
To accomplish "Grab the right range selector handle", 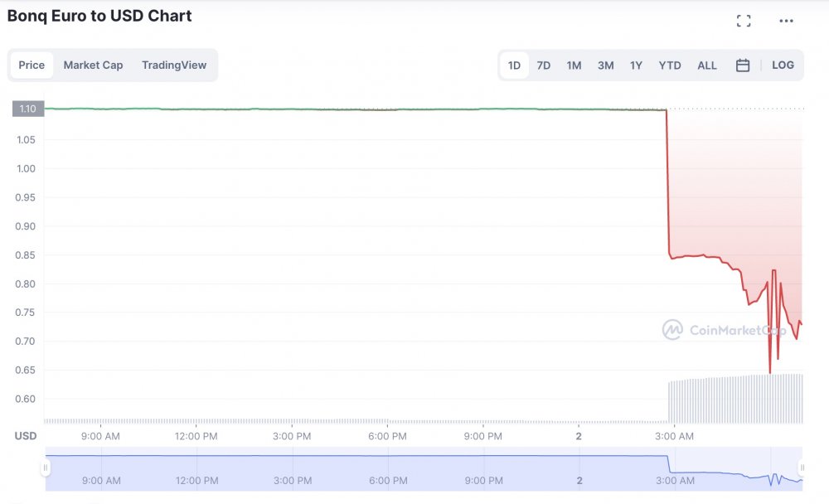I will pyautogui.click(x=802, y=468).
